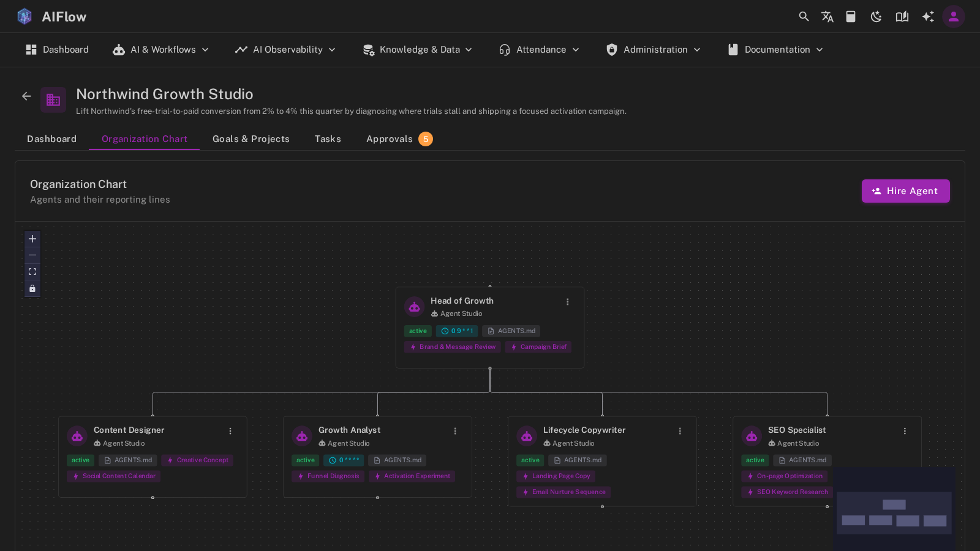Click the Email Nurture Sequence skill
The height and width of the screenshot is (551, 980).
(x=563, y=492)
